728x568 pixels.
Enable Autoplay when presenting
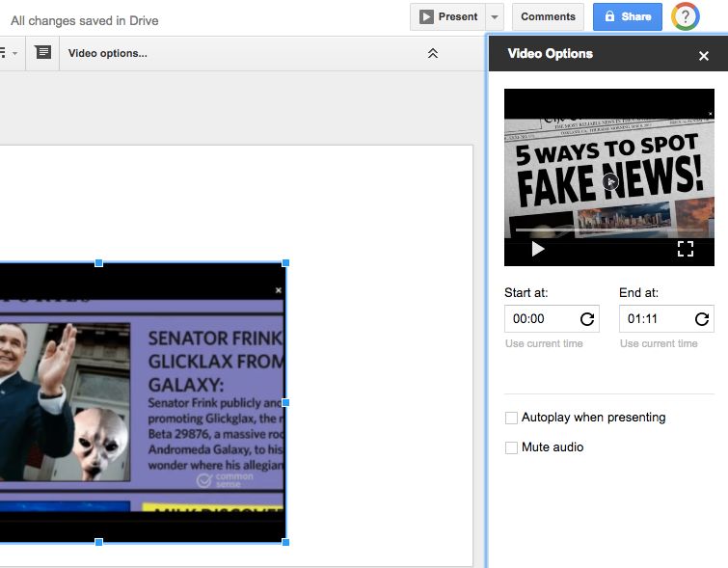pos(511,418)
